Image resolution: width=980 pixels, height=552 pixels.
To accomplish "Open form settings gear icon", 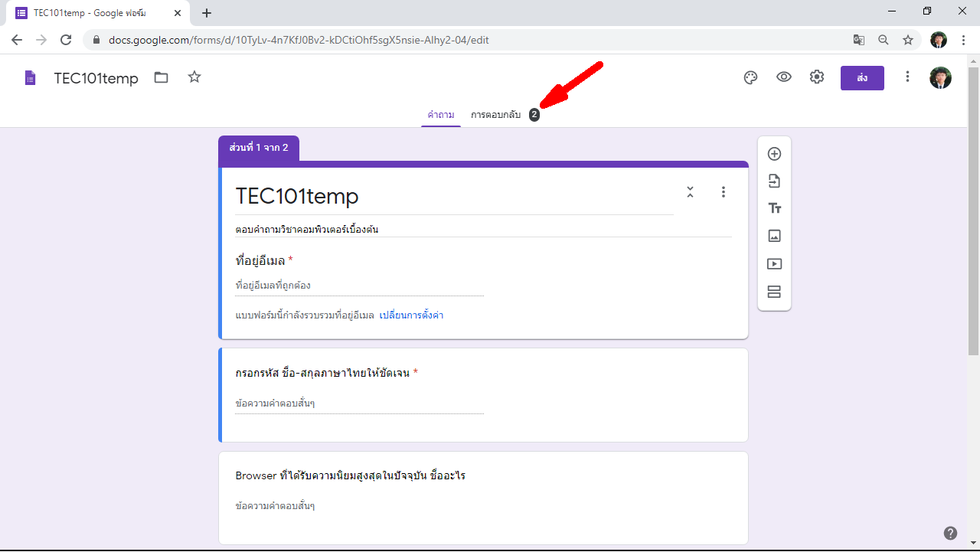I will click(x=817, y=77).
